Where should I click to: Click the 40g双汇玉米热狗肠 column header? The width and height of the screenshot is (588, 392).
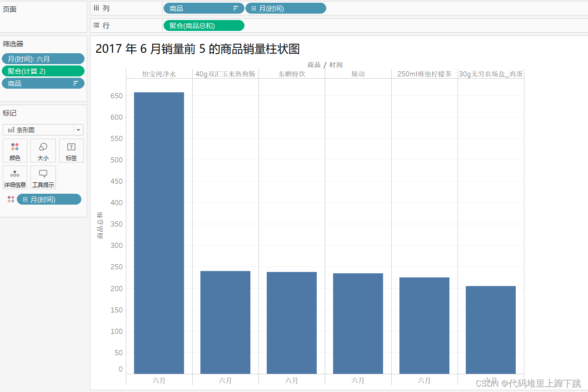(x=225, y=74)
